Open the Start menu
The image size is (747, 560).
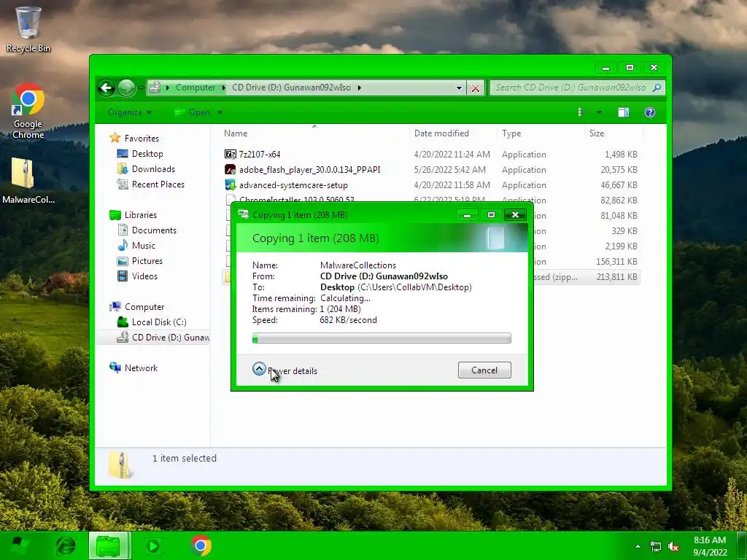(19, 545)
